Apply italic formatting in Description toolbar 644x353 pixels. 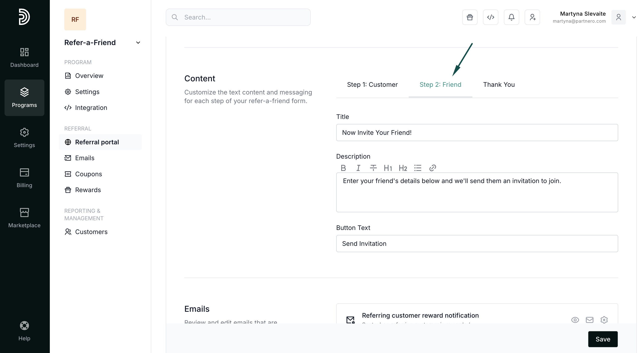pos(358,168)
